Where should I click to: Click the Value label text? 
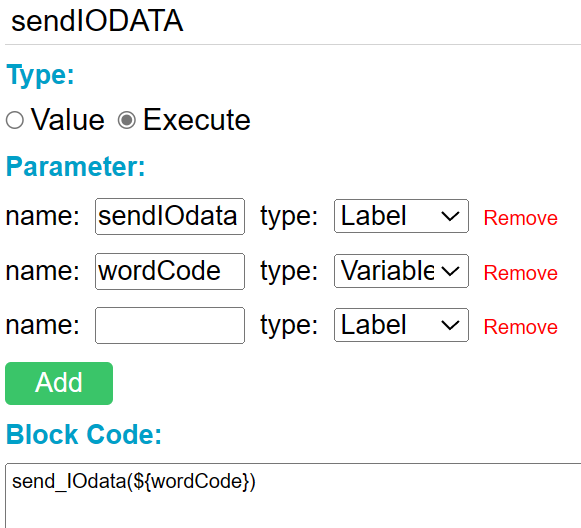[68, 120]
